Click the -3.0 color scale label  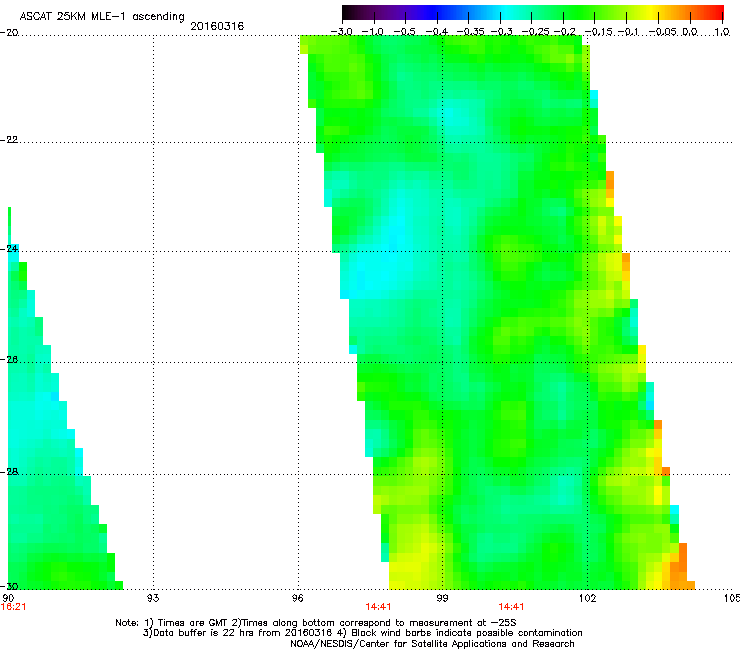coord(341,32)
